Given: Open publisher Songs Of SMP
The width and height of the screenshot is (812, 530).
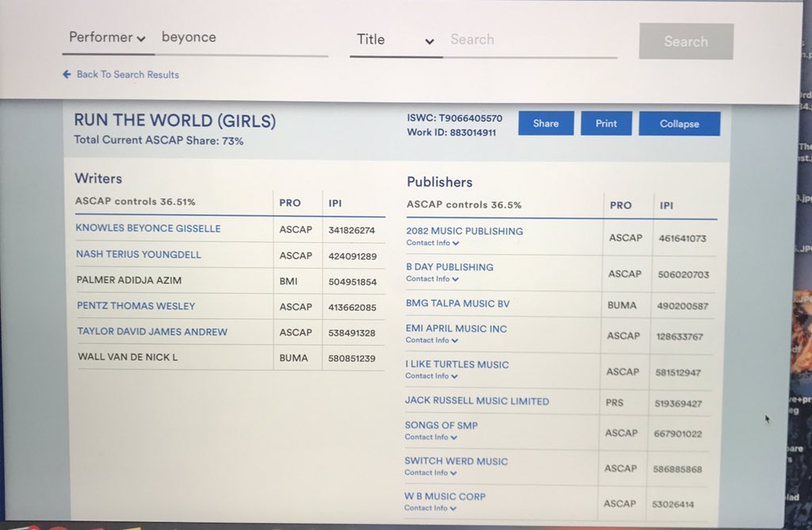Looking at the screenshot, I should point(441,425).
